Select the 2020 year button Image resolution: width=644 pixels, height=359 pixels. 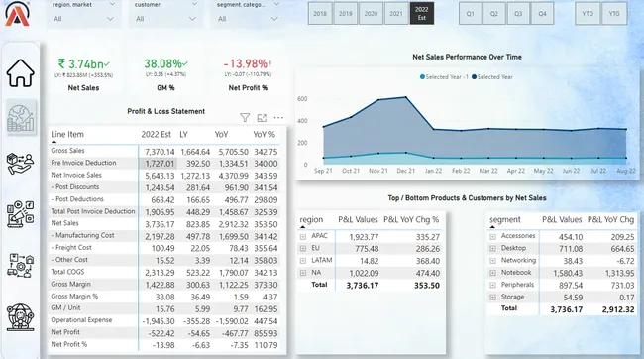(371, 14)
